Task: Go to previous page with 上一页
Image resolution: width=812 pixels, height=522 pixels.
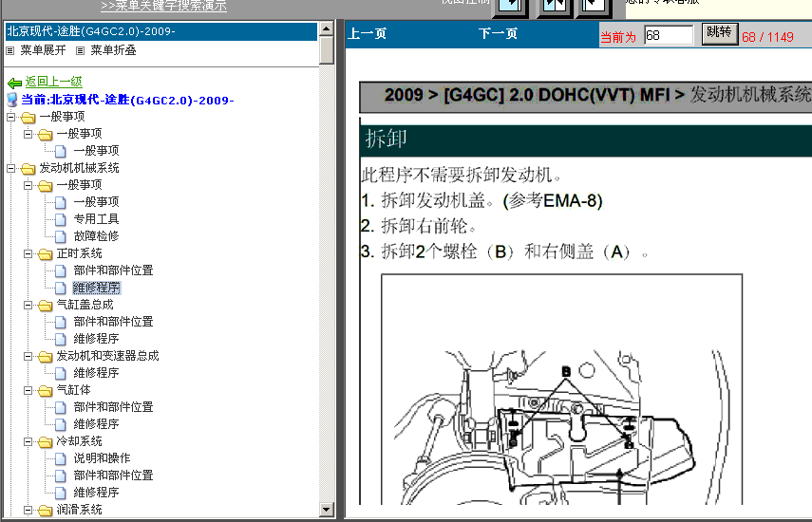Action: point(368,33)
